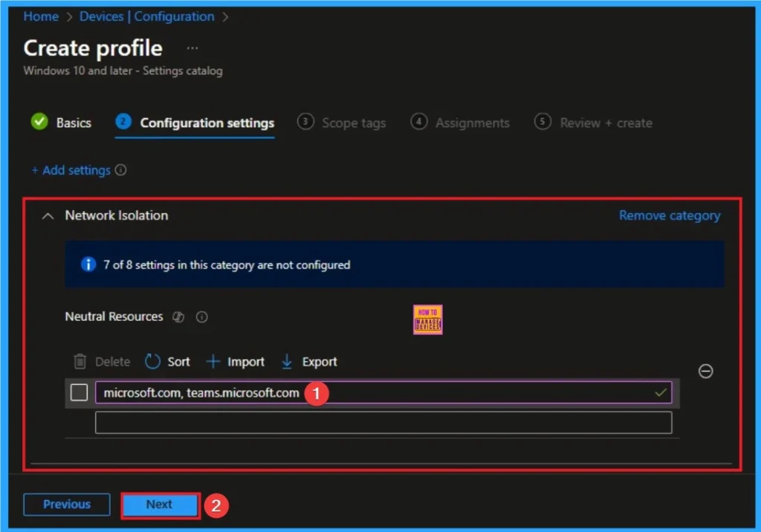Click the Remove category link

pyautogui.click(x=669, y=215)
